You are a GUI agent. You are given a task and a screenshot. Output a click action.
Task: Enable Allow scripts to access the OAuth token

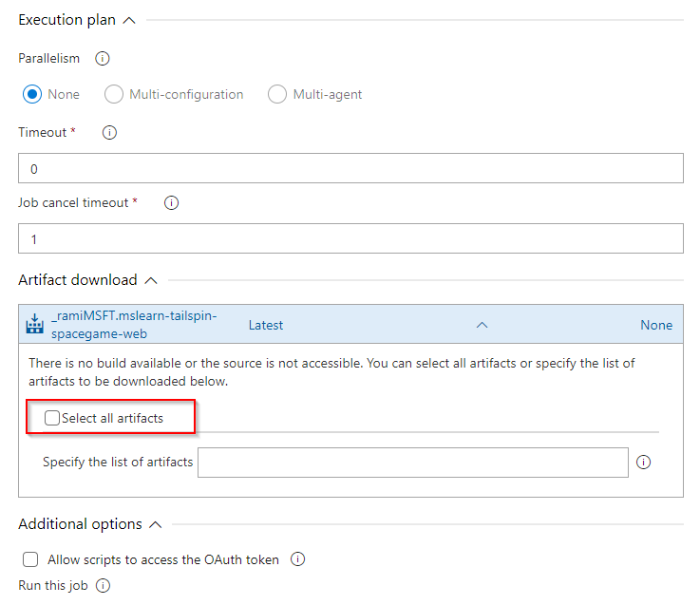pyautogui.click(x=30, y=559)
